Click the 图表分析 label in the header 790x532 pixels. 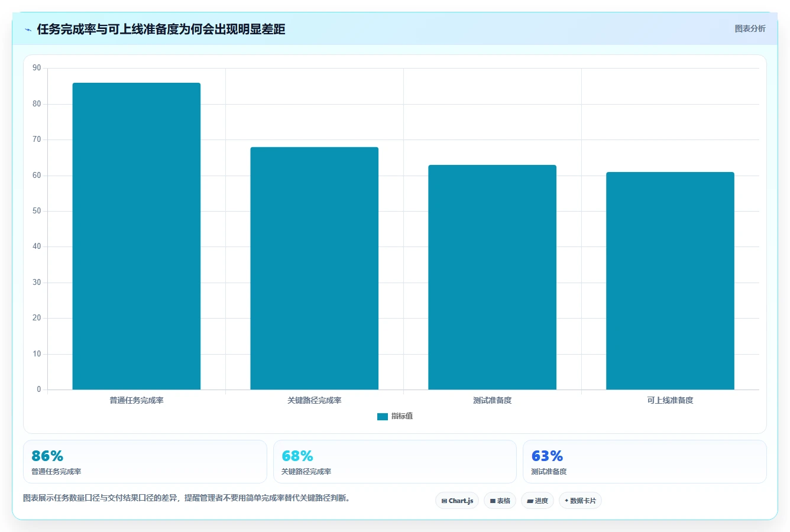750,28
